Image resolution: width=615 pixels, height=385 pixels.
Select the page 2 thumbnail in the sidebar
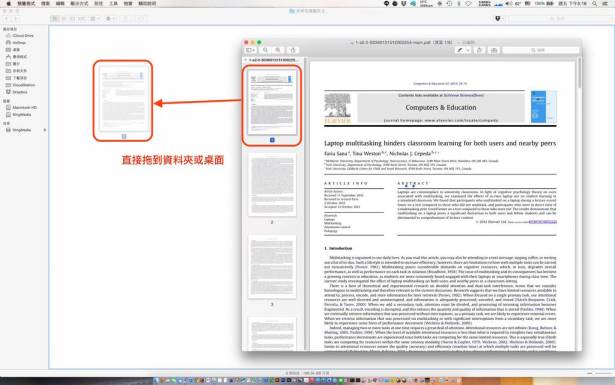(x=272, y=185)
